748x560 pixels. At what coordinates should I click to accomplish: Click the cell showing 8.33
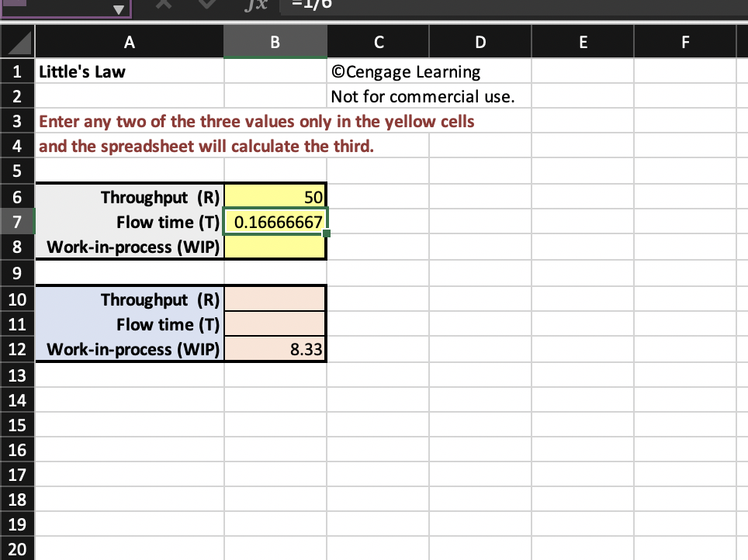pos(275,349)
